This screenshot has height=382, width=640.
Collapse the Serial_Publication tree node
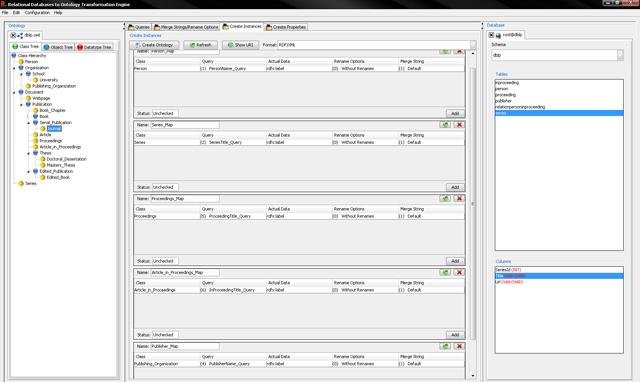tap(29, 123)
